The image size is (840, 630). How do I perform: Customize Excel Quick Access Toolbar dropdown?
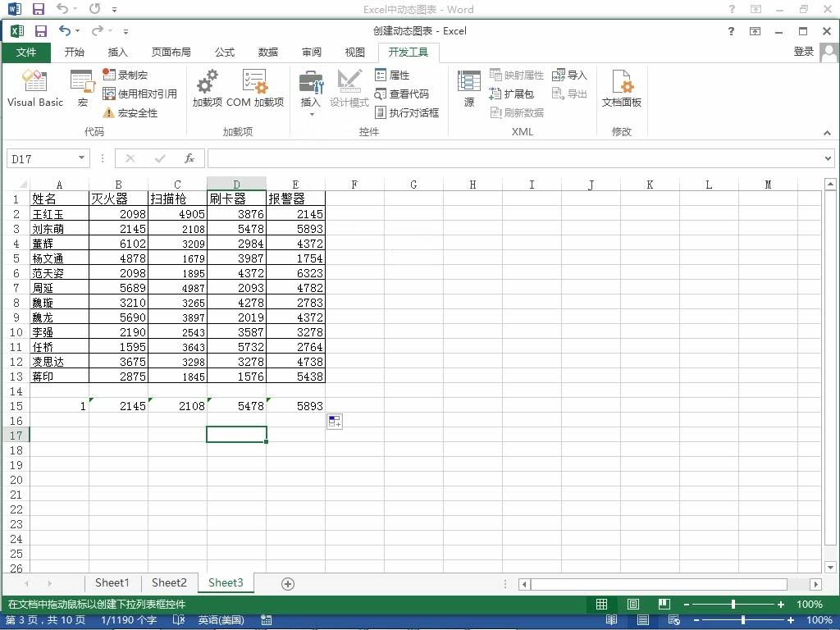point(126,32)
